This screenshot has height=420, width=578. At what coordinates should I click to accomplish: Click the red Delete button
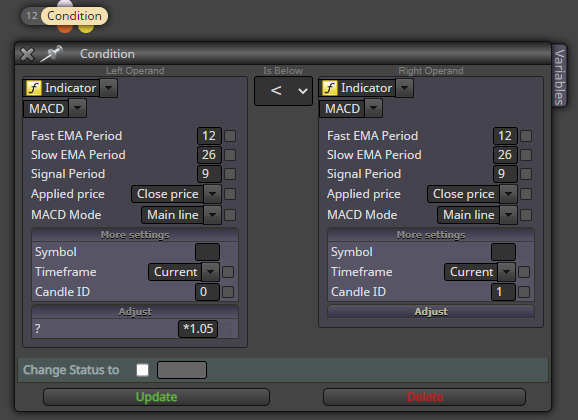424,397
